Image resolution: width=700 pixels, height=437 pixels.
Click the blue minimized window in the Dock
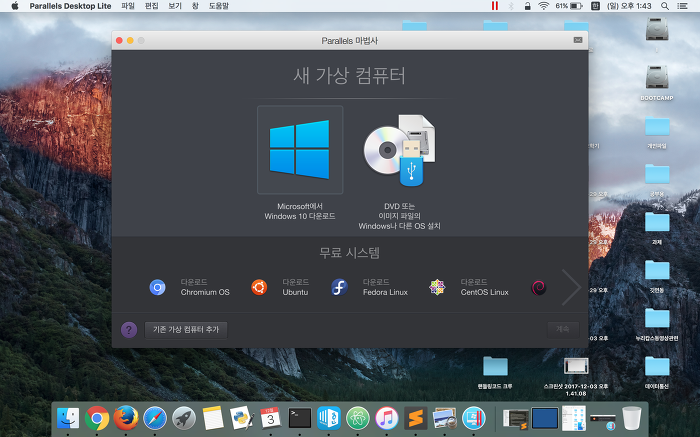tap(545, 419)
